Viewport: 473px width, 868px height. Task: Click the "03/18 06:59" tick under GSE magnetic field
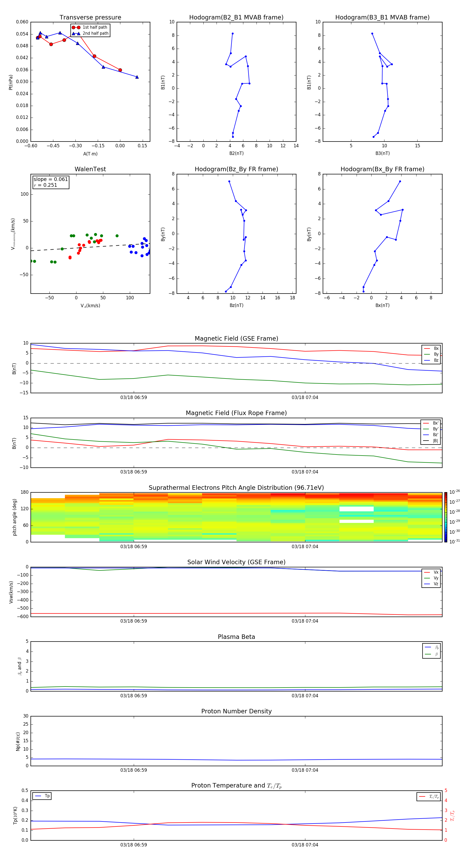[x=134, y=398]
